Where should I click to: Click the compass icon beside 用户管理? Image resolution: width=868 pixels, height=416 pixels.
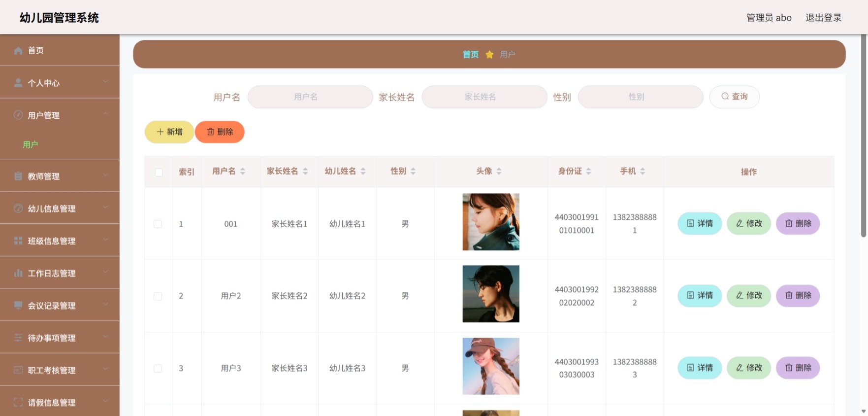click(18, 115)
